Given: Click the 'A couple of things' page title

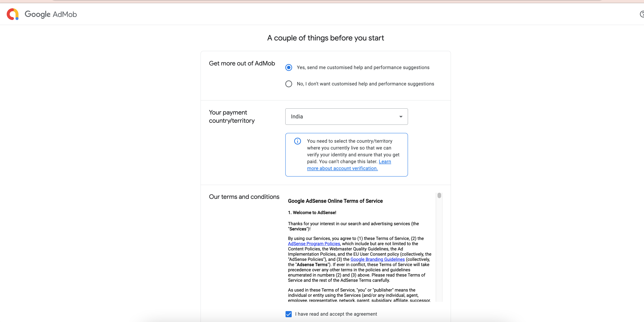Looking at the screenshot, I should (x=325, y=38).
